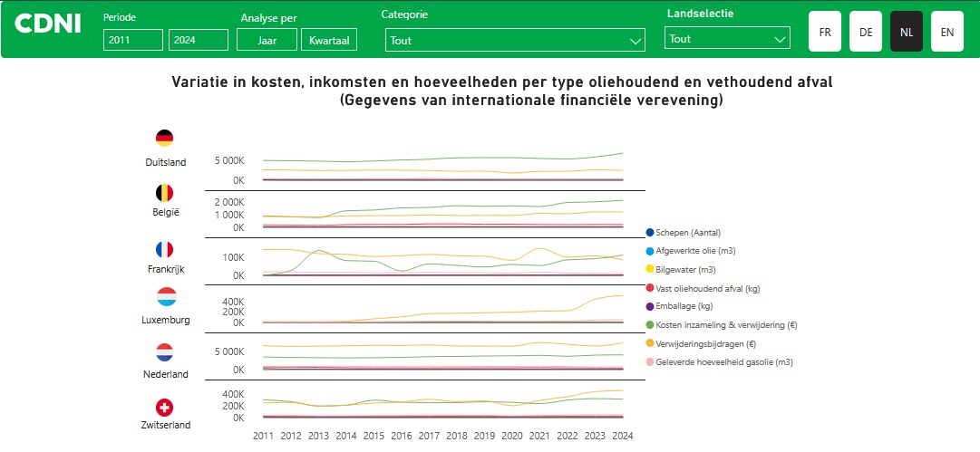Select the België flag icon
Image resolution: width=980 pixels, height=452 pixels.
click(164, 193)
